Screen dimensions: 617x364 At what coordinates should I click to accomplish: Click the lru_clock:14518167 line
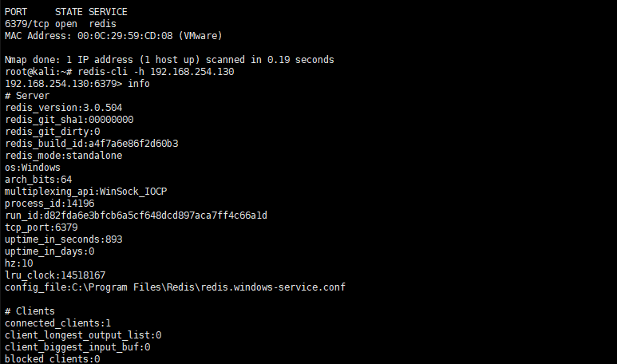tap(55, 275)
